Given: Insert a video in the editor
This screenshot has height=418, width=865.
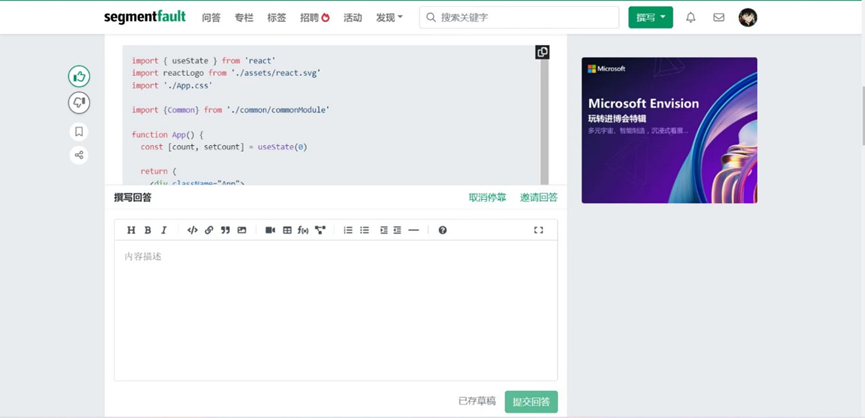Looking at the screenshot, I should [270, 230].
